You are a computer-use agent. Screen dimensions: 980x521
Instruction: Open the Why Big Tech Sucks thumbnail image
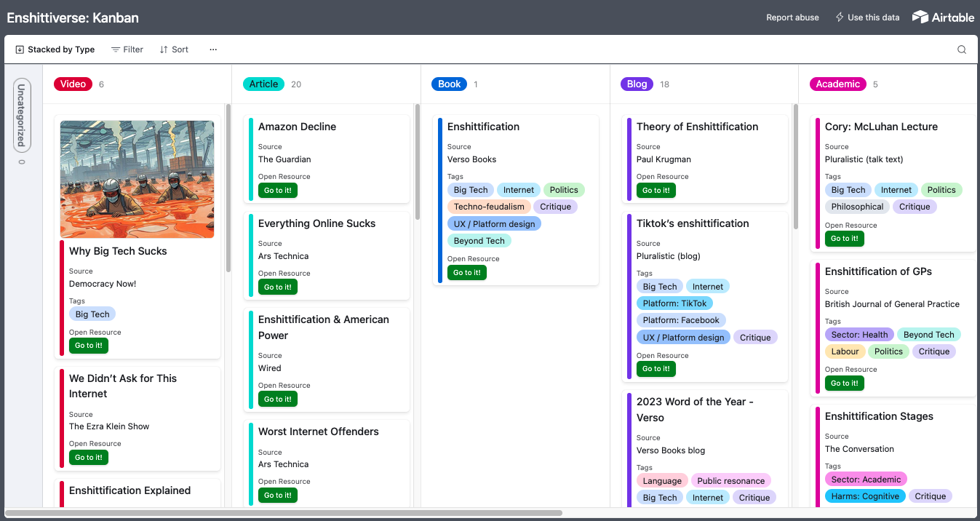pyautogui.click(x=138, y=179)
